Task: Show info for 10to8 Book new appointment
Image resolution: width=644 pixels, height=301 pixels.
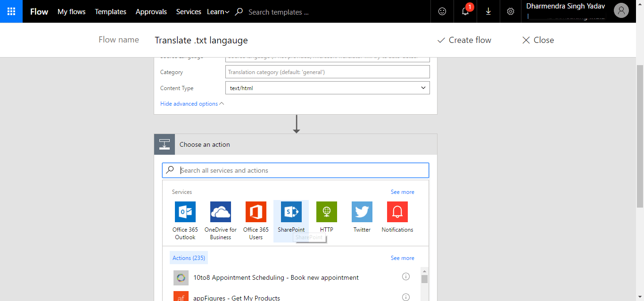Action: point(406,277)
